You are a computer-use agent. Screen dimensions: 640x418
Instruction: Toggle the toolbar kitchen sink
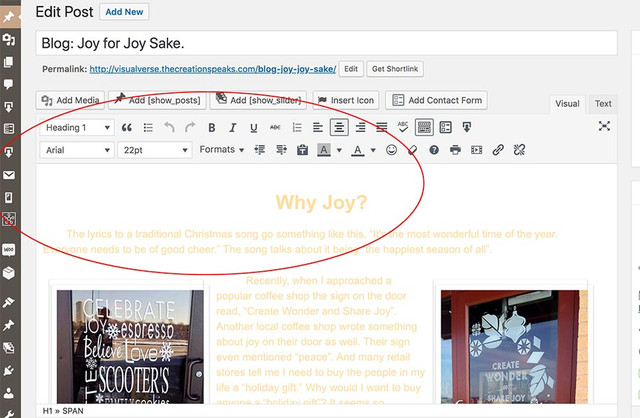[x=424, y=127]
